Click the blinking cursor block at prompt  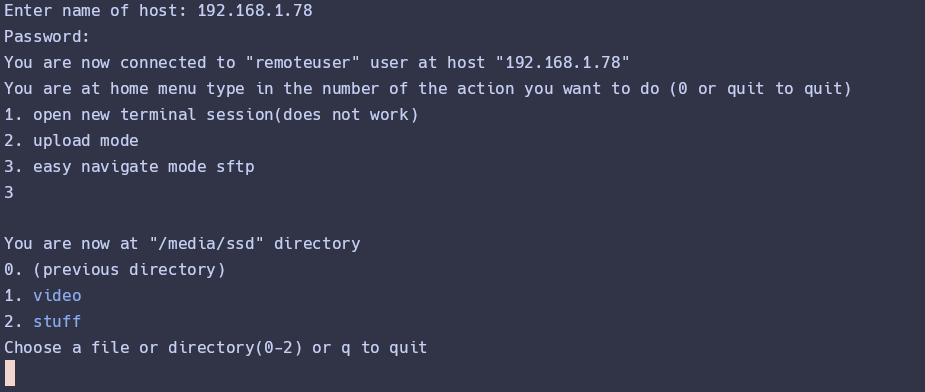coord(9,373)
